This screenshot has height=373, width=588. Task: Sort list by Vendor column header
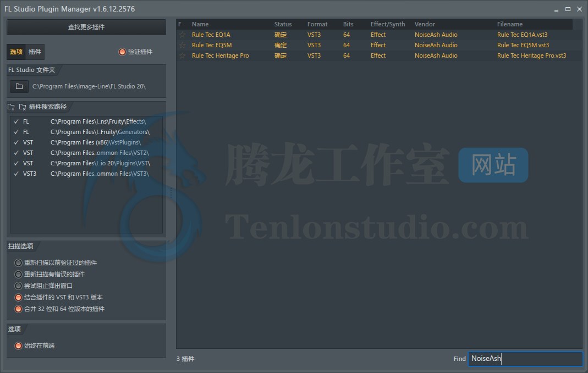[425, 24]
